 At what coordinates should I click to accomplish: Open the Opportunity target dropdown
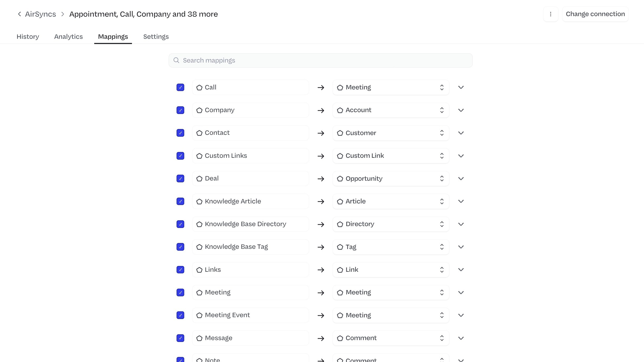tap(391, 179)
